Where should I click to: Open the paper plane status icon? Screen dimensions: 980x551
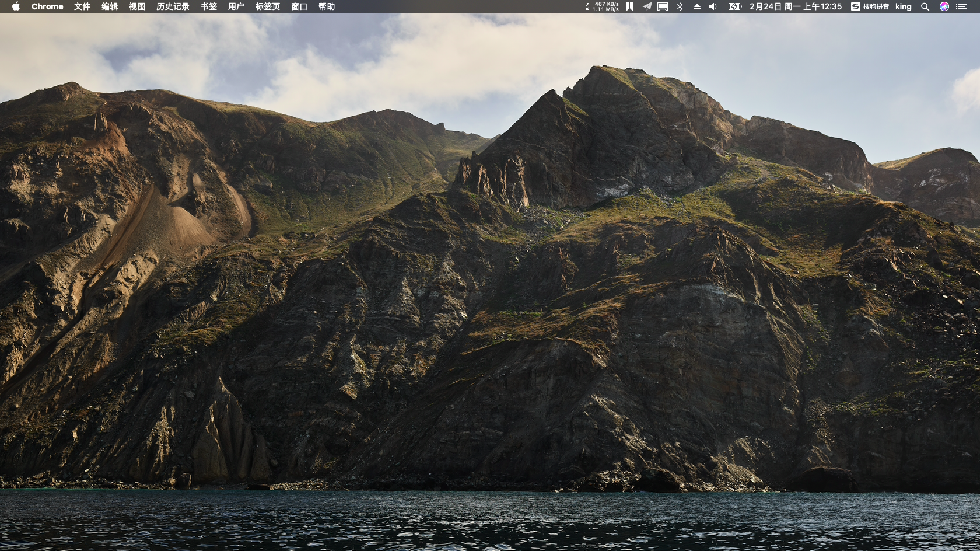coord(647,6)
